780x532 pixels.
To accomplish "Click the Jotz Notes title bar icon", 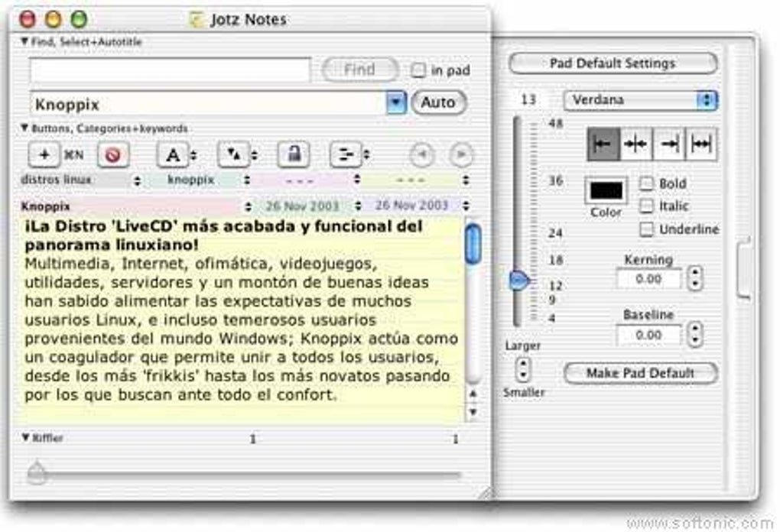I will click(197, 19).
